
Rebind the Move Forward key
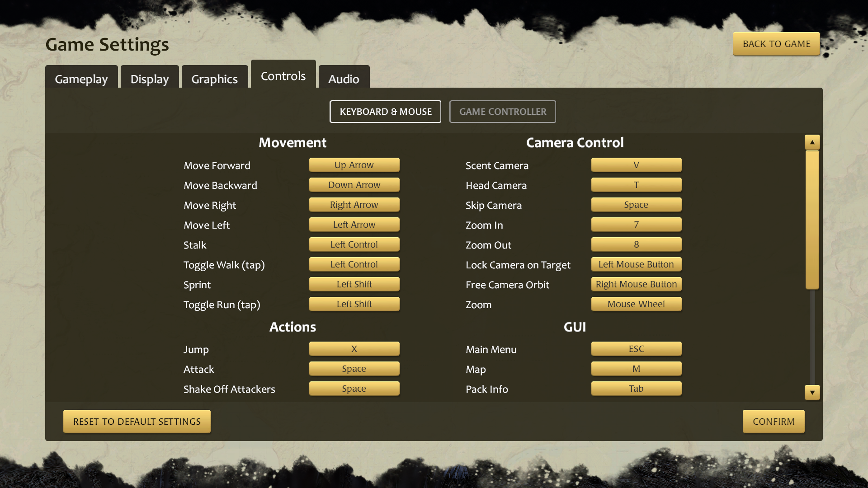coord(354,165)
